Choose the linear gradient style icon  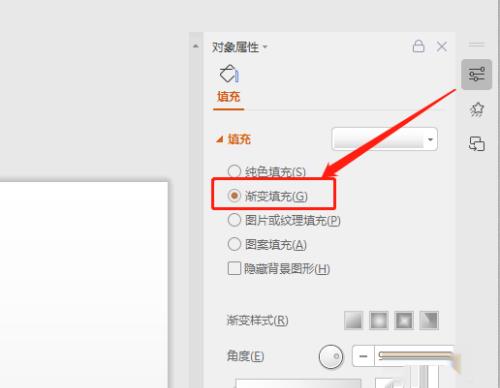pos(353,320)
